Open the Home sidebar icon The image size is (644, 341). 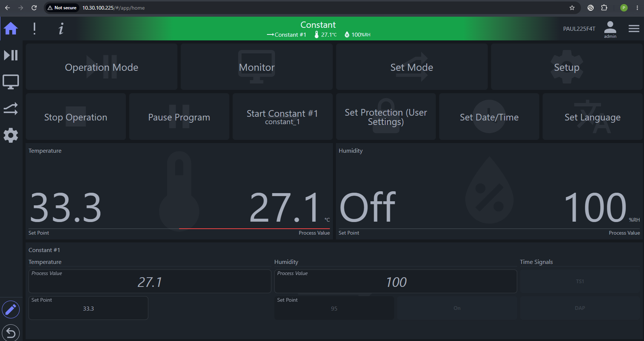(11, 29)
